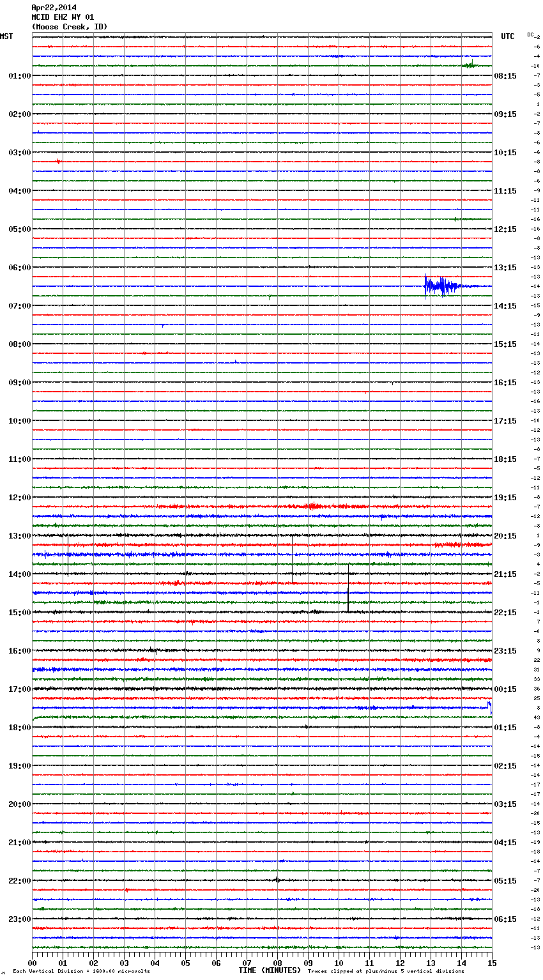Viewport: 543px width, 980px height.
Task: Click the 00:15 UTC time label
Action: pos(505,689)
